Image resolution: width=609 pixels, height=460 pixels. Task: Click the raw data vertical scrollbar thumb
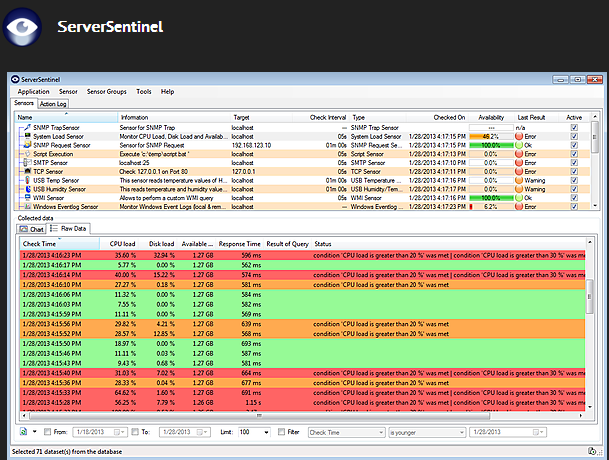pyautogui.click(x=590, y=296)
